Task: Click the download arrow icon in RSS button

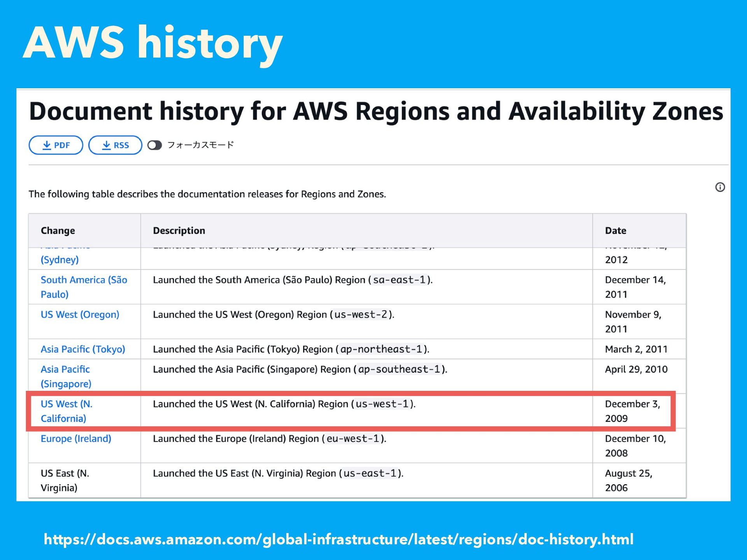Action: (106, 145)
